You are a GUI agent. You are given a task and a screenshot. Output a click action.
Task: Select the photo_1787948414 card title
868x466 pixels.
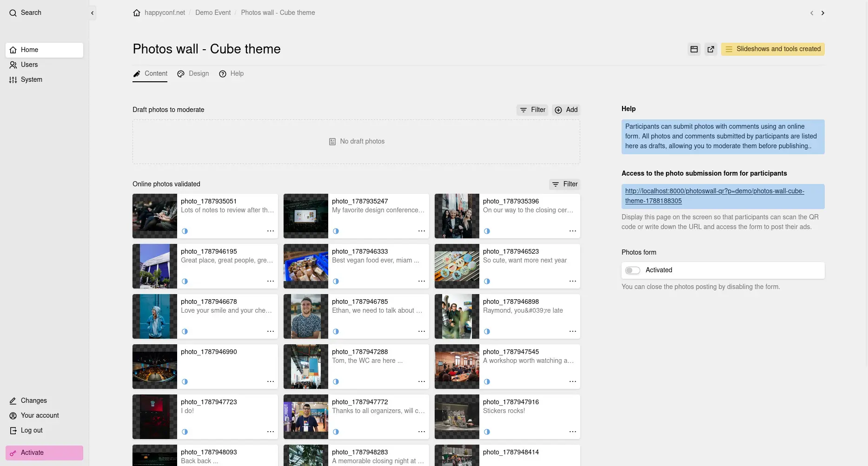511,453
